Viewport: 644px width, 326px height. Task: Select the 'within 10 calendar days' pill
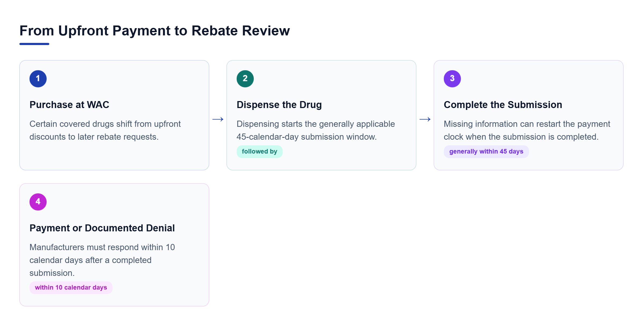coord(71,287)
